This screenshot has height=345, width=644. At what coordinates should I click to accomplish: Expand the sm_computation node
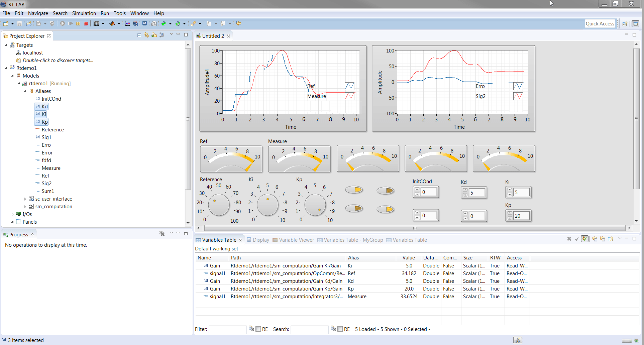pos(25,207)
